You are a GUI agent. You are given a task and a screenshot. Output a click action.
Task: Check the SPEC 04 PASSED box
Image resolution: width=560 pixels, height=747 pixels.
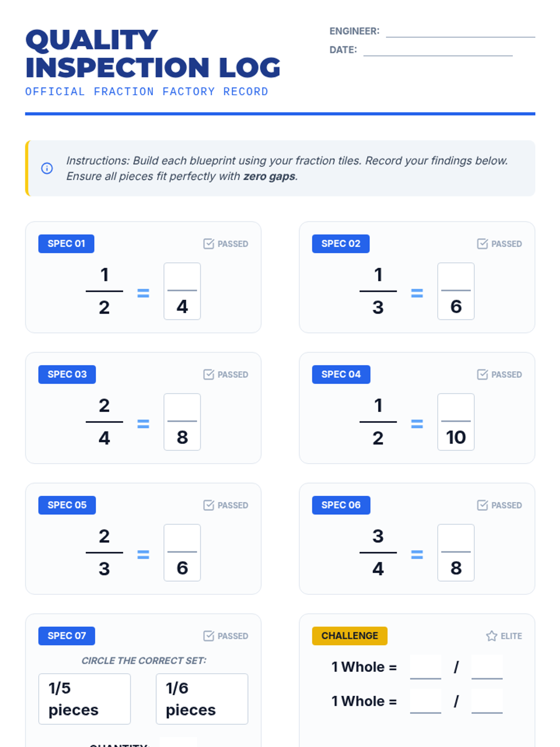pyautogui.click(x=483, y=374)
